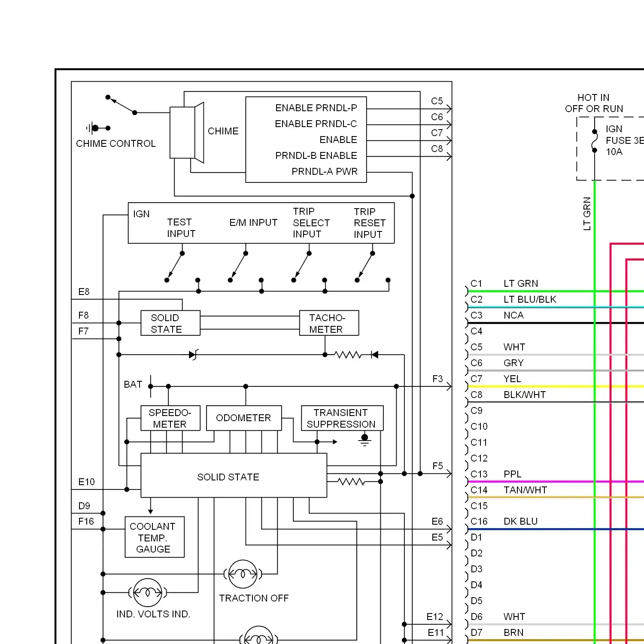Click the resistor symbol below the TACHO-METER box
Image resolution: width=644 pixels, height=644 pixels.
[x=348, y=355]
